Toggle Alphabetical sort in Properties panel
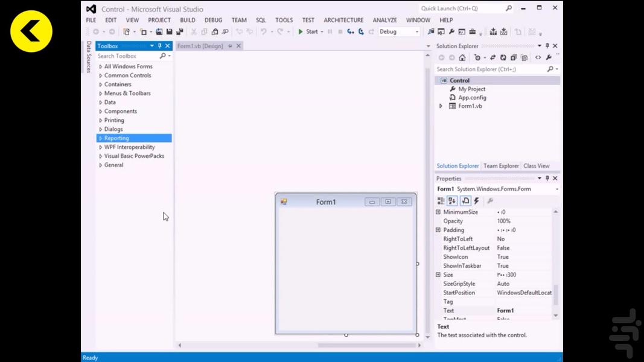Image resolution: width=644 pixels, height=362 pixels. pyautogui.click(x=452, y=201)
